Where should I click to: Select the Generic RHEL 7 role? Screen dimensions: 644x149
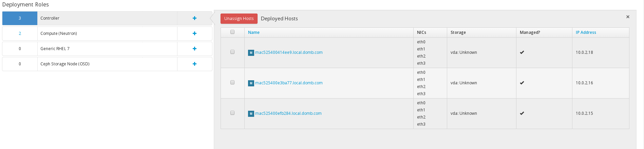coord(55,49)
